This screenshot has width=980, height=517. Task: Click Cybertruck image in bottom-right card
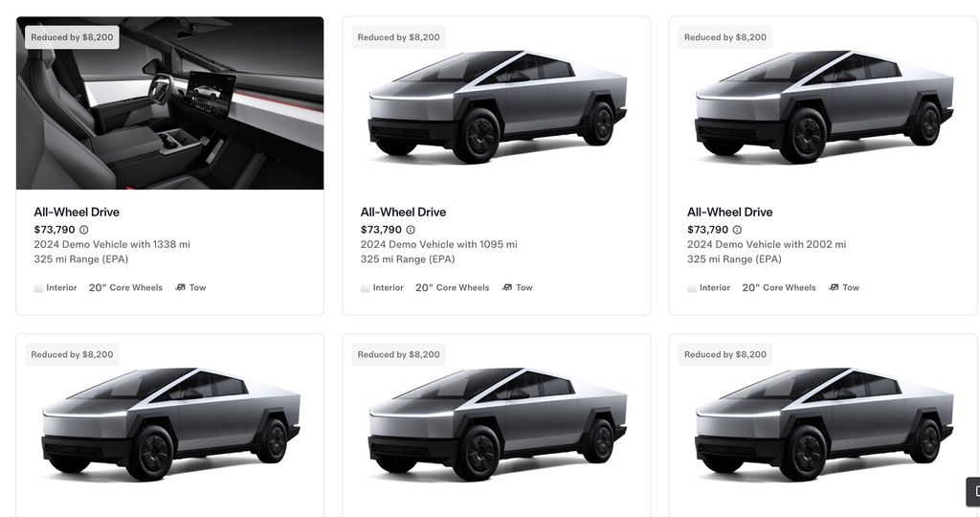(x=824, y=424)
